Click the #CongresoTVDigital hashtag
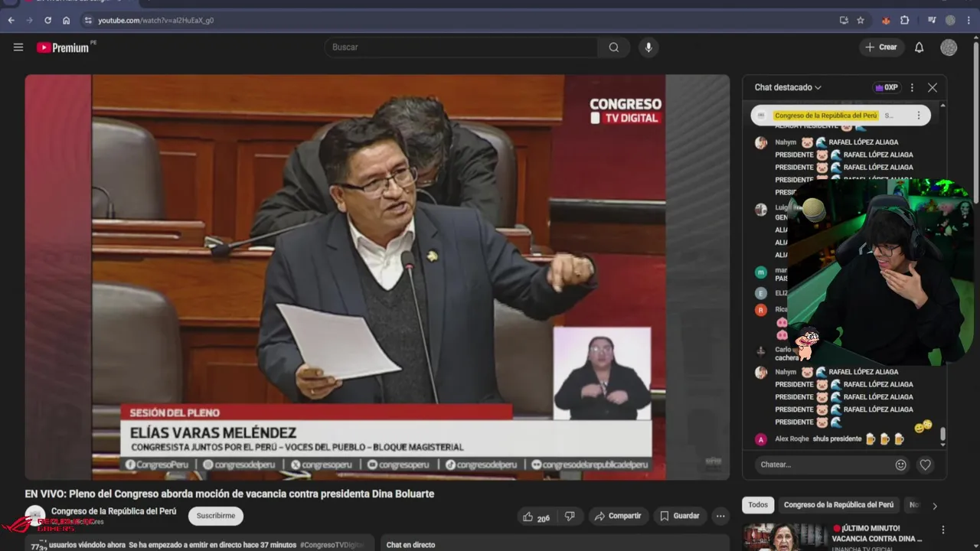The height and width of the screenshot is (551, 980). coord(332,545)
